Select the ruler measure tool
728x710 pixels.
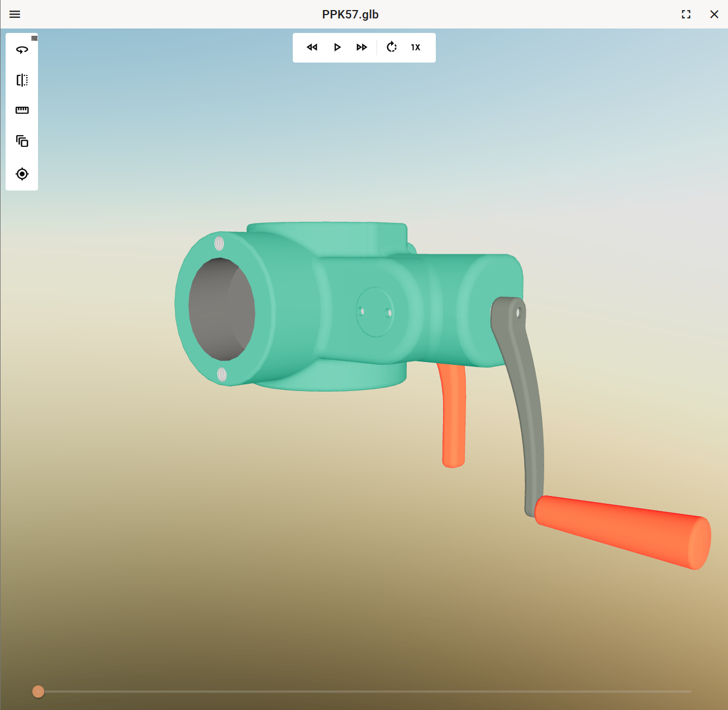[22, 110]
